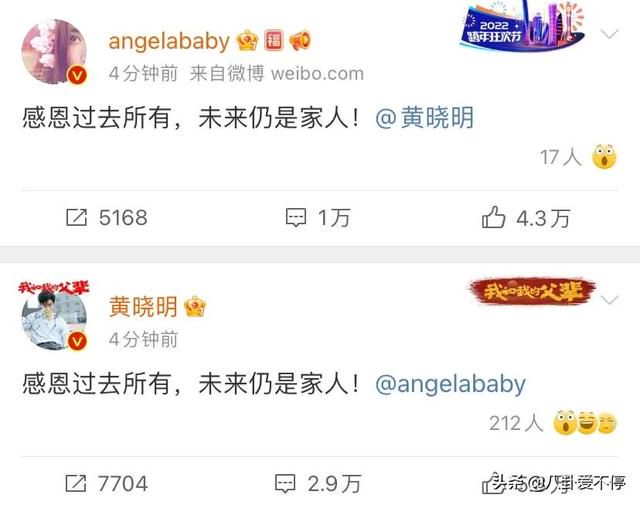
Task: Tap crown membership badge beside angelababy
Action: (247, 40)
